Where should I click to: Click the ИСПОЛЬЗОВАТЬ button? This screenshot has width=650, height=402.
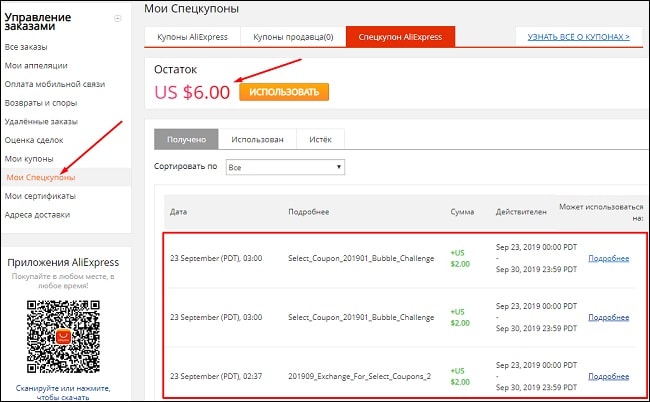tap(284, 92)
